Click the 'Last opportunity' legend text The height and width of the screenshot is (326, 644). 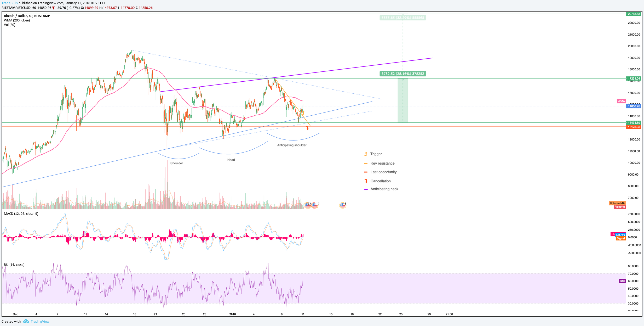(383, 172)
